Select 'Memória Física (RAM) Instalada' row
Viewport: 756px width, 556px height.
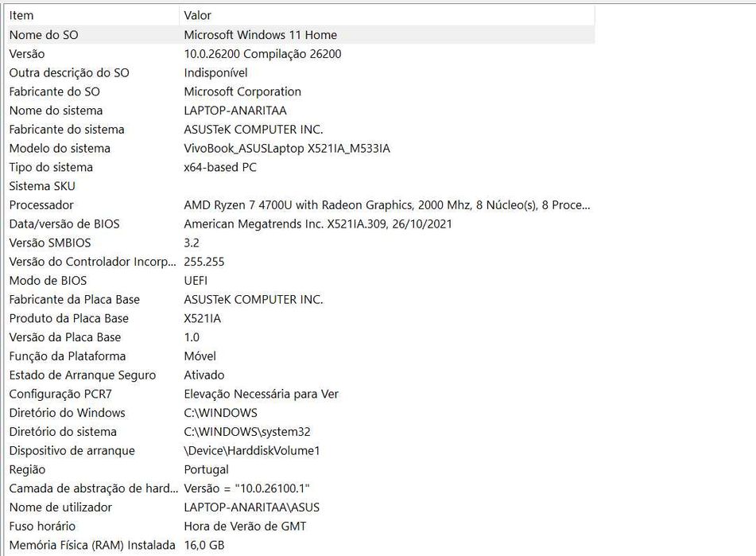300,546
